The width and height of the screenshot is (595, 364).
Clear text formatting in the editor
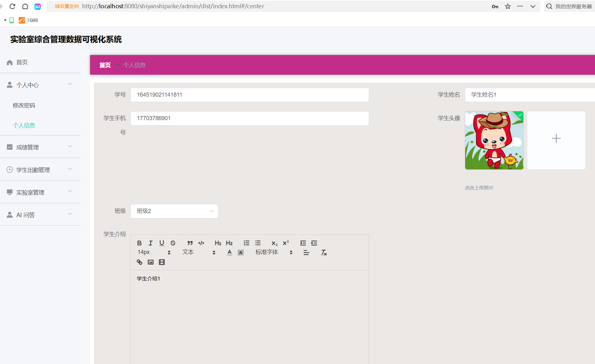324,253
